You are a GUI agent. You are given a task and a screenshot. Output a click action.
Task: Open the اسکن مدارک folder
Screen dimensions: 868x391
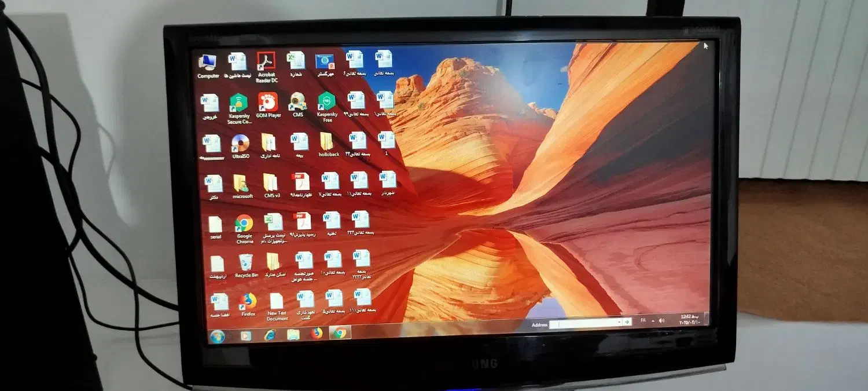click(274, 265)
